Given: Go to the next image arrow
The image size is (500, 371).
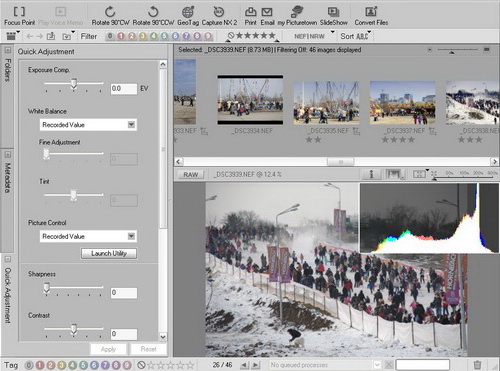Looking at the screenshot, I should pos(256,365).
